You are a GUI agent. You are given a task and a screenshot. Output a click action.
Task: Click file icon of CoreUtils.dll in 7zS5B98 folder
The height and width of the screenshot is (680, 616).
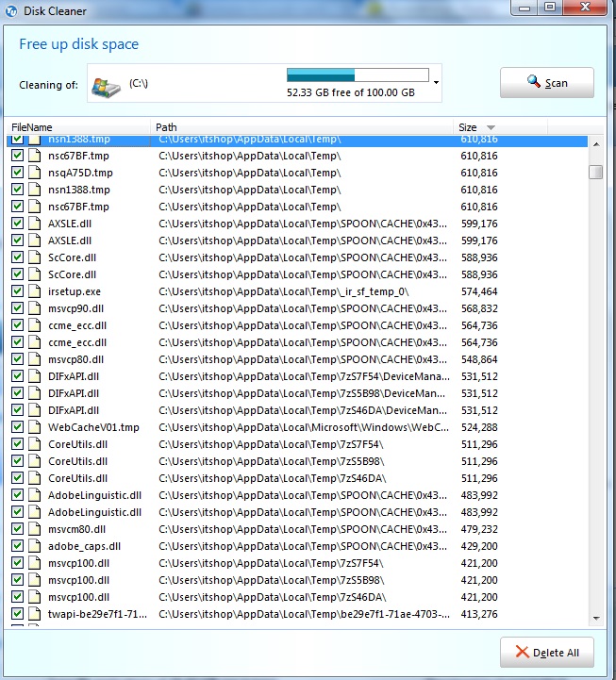[x=34, y=461]
